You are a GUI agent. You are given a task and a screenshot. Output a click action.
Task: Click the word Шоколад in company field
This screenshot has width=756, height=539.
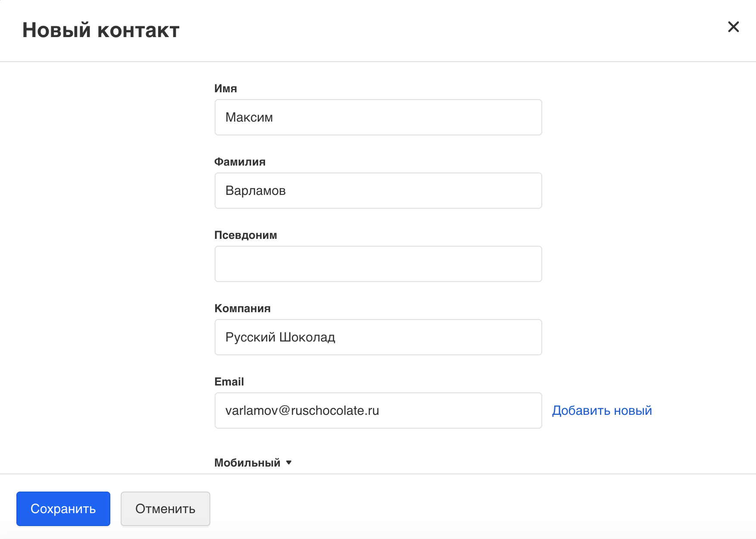tap(307, 337)
